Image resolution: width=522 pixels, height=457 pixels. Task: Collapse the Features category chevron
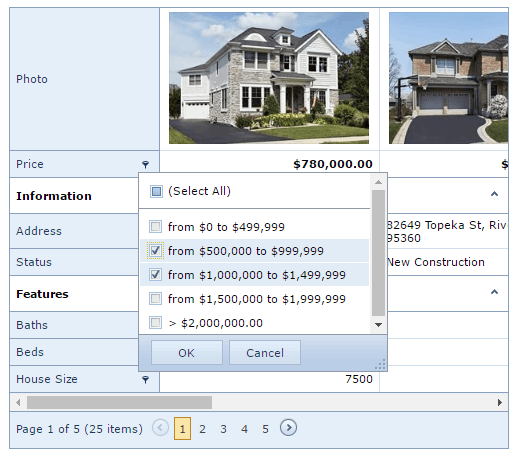point(494,292)
